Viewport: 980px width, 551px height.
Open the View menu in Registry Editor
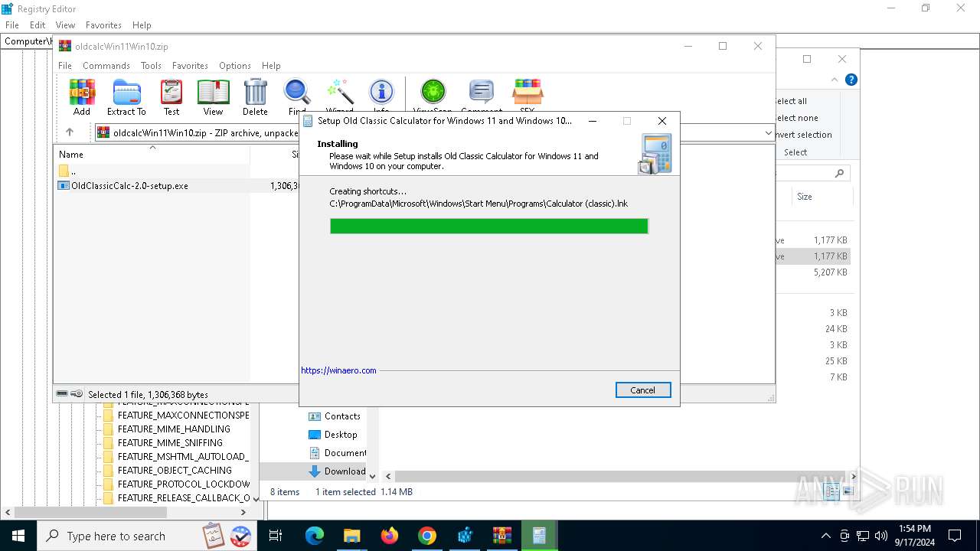tap(66, 25)
